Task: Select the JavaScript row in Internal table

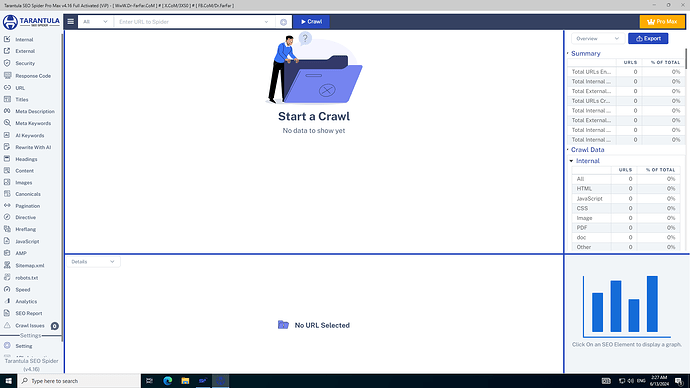Action: (x=626, y=198)
